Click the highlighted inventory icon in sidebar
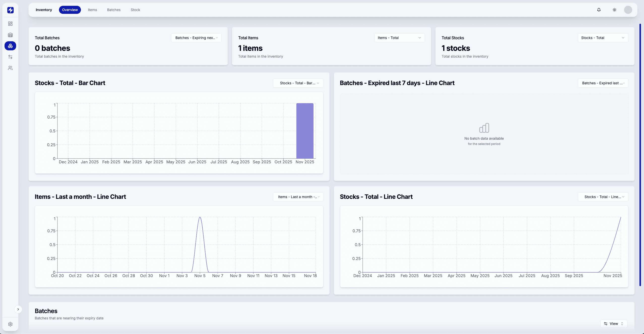The width and height of the screenshot is (644, 334). click(x=10, y=46)
